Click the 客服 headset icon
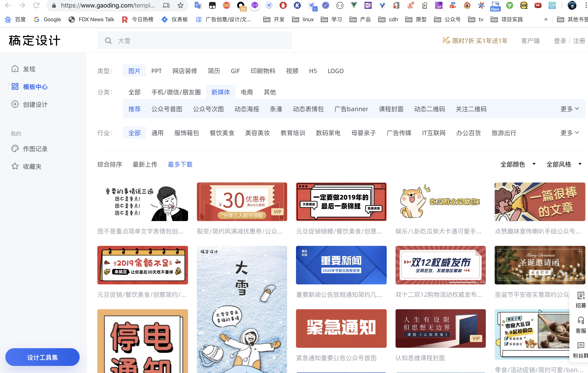This screenshot has height=373, width=588. pyautogui.click(x=581, y=321)
